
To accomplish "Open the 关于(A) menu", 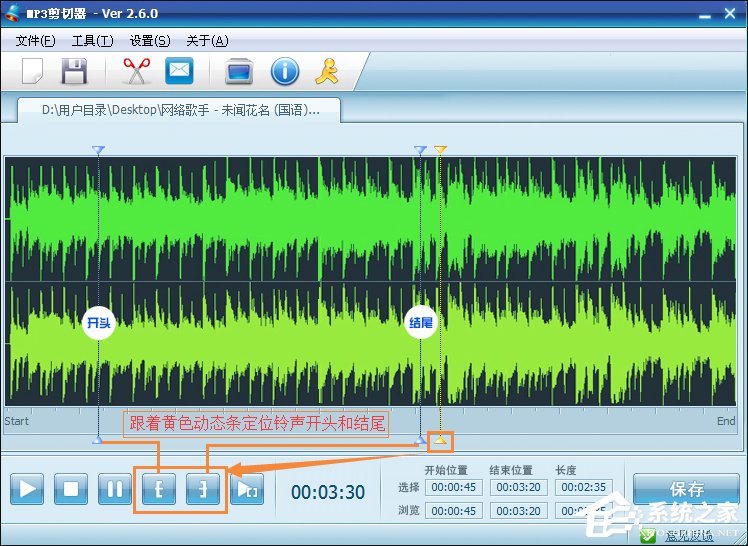I will click(x=207, y=41).
